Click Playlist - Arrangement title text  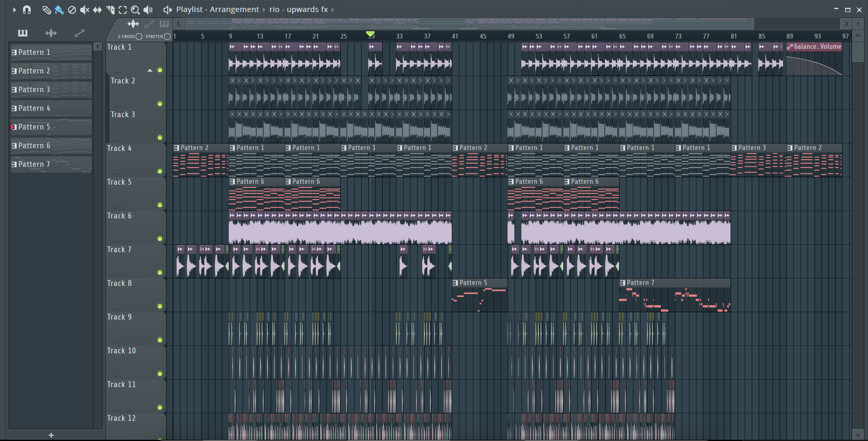[217, 9]
